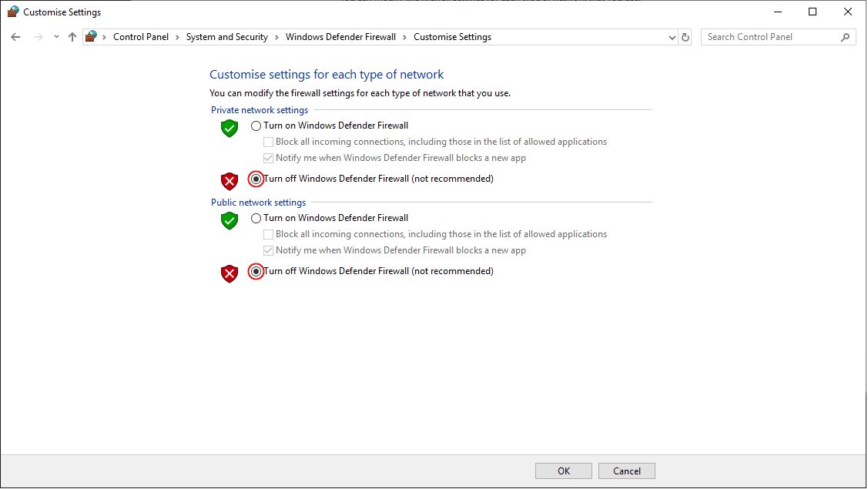This screenshot has width=868, height=489.
Task: Open the recent locations dropdown arrow
Action: pos(55,37)
